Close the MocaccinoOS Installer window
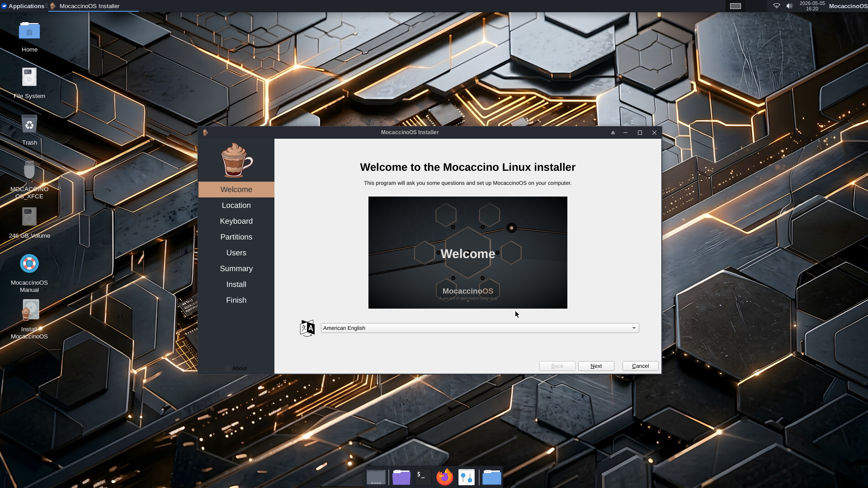Image resolution: width=868 pixels, height=488 pixels. (x=654, y=132)
